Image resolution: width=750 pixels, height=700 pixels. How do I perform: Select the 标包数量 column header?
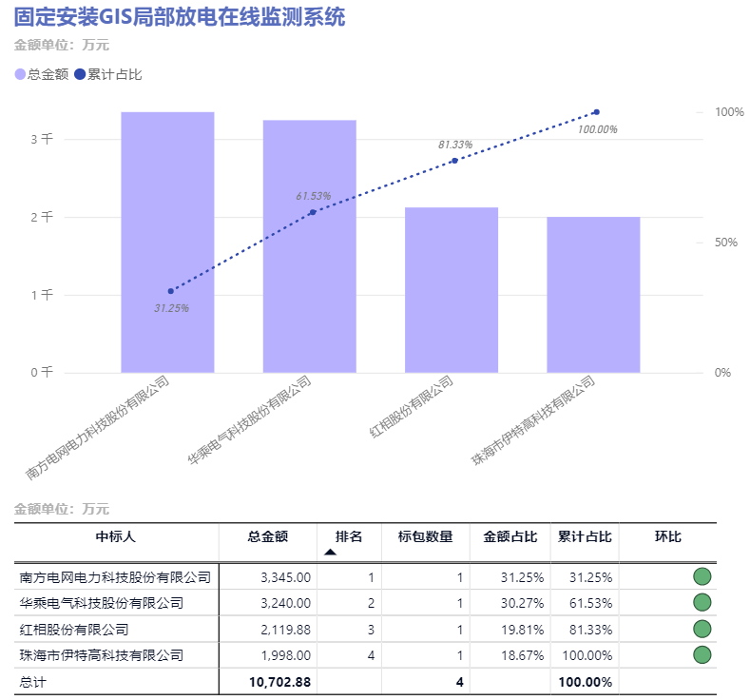(425, 536)
